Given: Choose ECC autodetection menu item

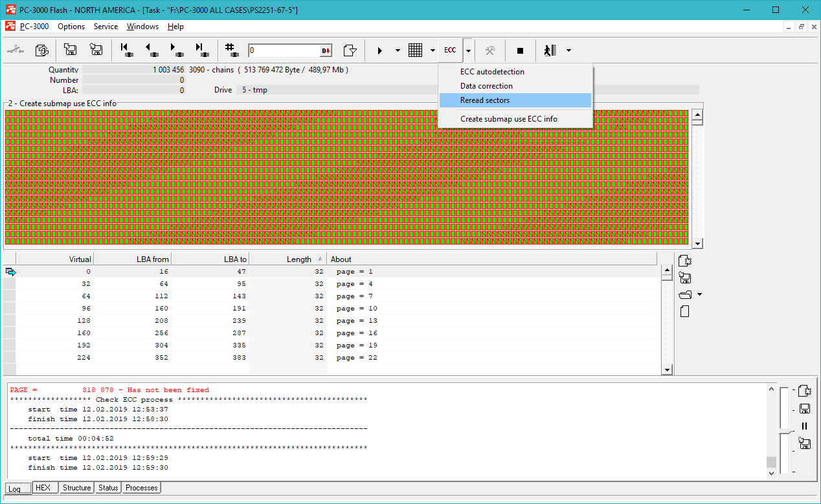Looking at the screenshot, I should [515, 72].
